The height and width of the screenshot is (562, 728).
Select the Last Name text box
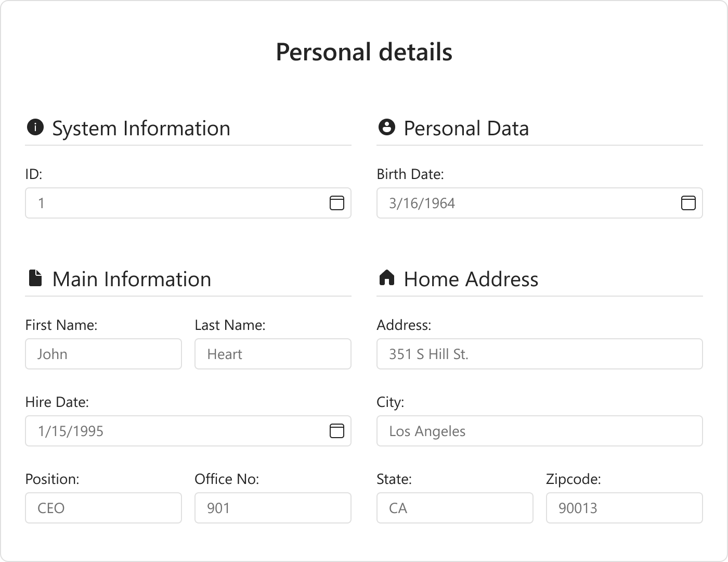pyautogui.click(x=273, y=354)
